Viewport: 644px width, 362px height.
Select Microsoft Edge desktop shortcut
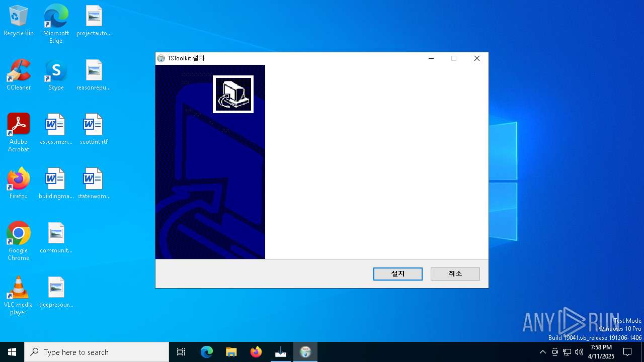(56, 24)
